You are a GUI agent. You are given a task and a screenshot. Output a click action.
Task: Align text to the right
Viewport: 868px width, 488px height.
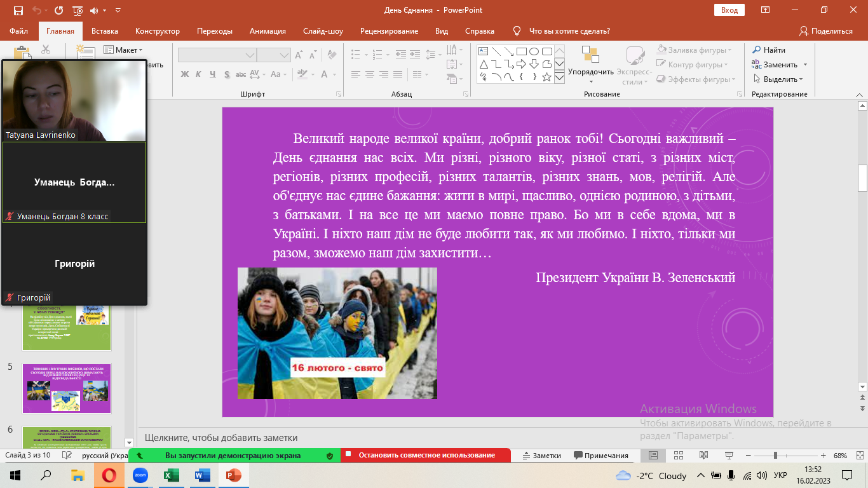point(385,74)
